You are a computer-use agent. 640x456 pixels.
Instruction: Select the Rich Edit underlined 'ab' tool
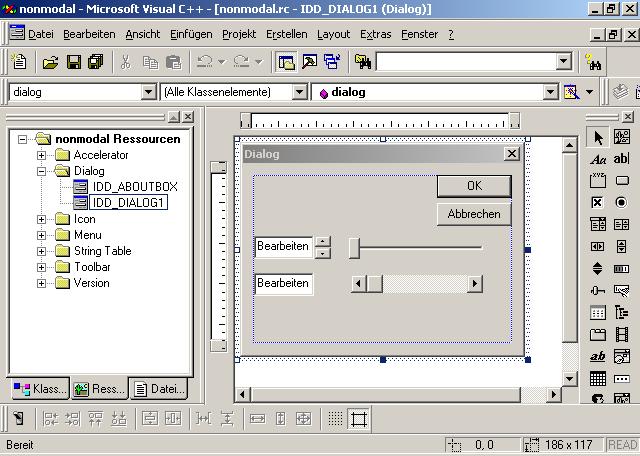point(598,356)
